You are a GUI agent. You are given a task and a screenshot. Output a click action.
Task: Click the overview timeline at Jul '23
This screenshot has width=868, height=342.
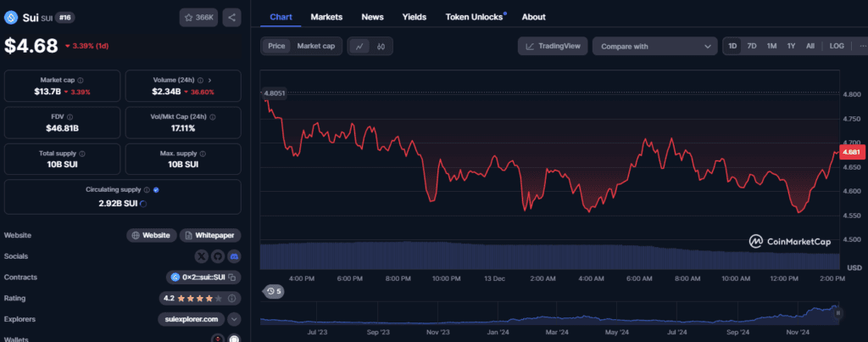pos(318,332)
